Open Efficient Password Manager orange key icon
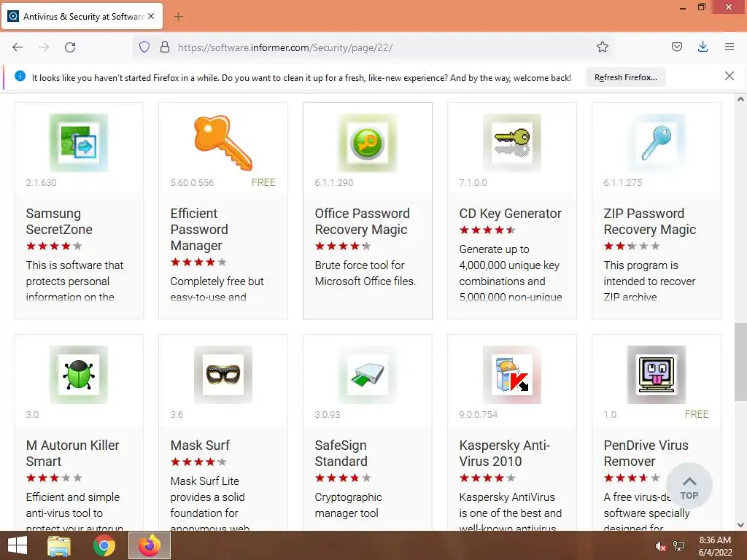The width and height of the screenshot is (747, 560). pos(223,143)
